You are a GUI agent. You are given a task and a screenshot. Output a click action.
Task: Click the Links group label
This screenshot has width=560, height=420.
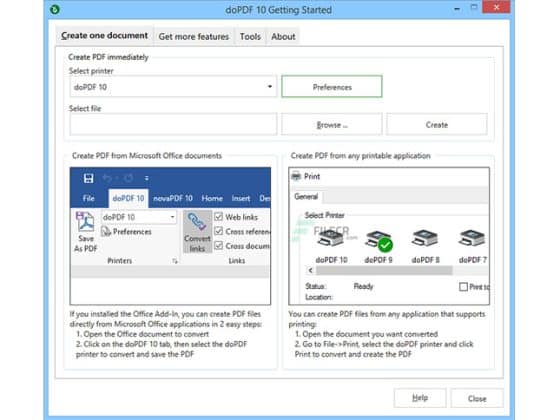[x=236, y=261]
